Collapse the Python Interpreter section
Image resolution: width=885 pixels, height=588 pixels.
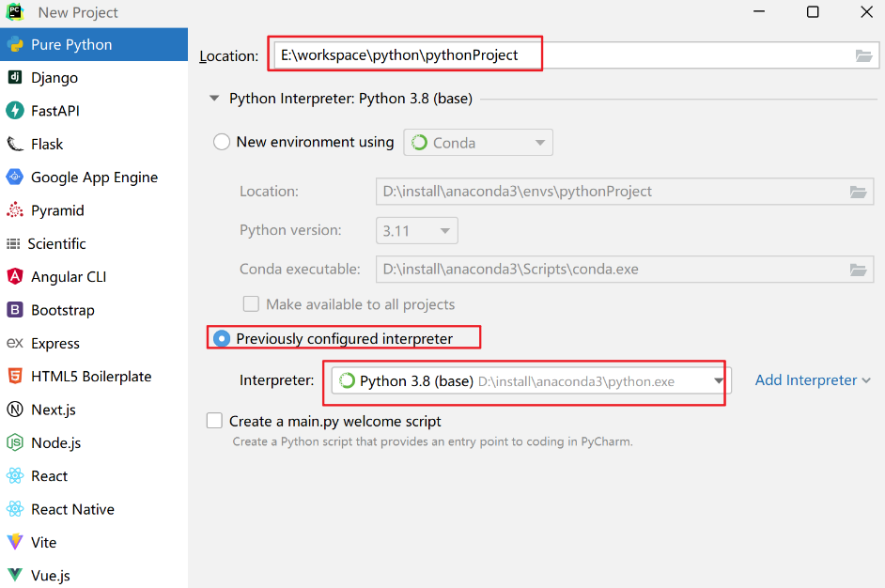coord(214,99)
